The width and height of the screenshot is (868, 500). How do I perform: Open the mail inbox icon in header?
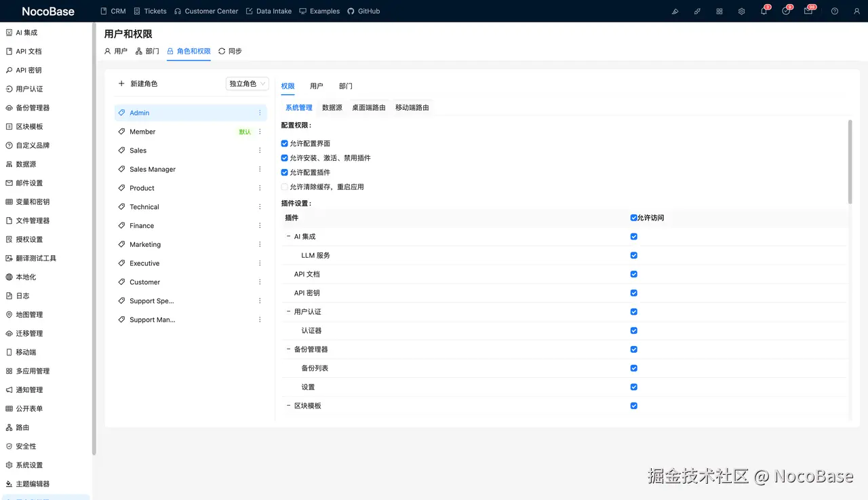(808, 11)
